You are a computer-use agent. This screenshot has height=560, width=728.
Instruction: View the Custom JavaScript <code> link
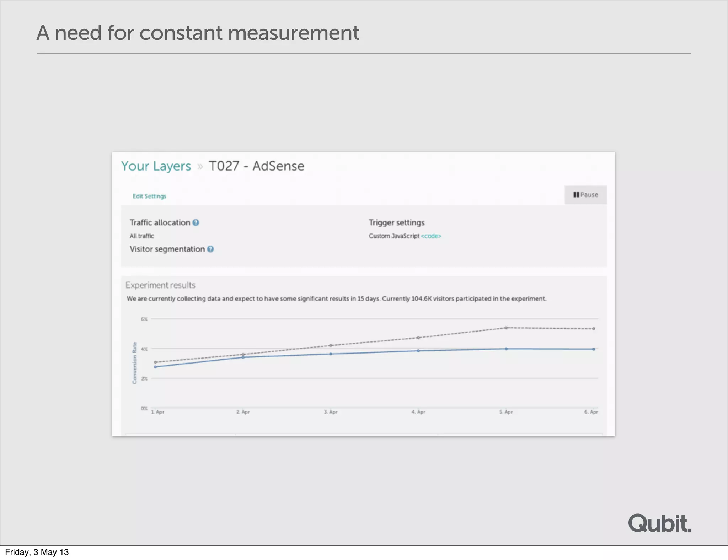point(431,236)
